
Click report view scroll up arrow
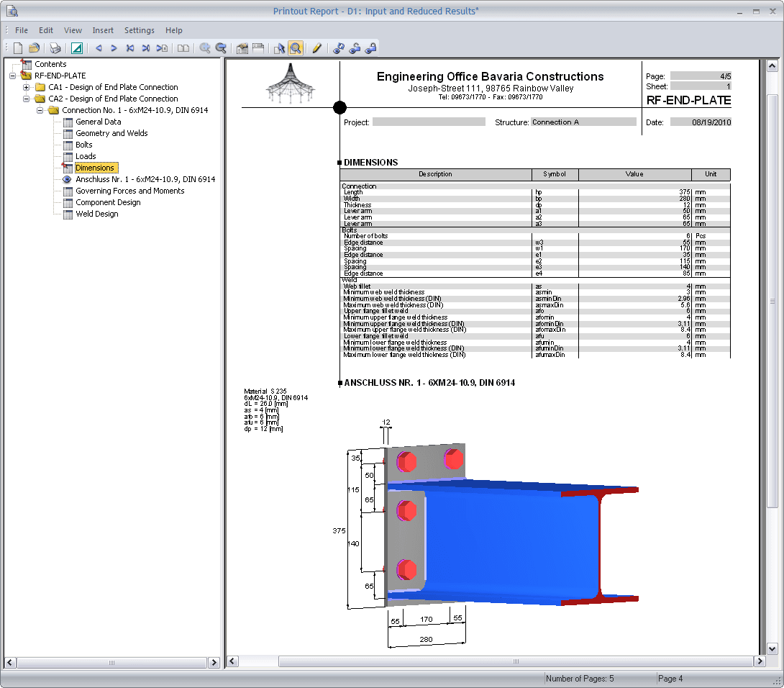pos(772,66)
